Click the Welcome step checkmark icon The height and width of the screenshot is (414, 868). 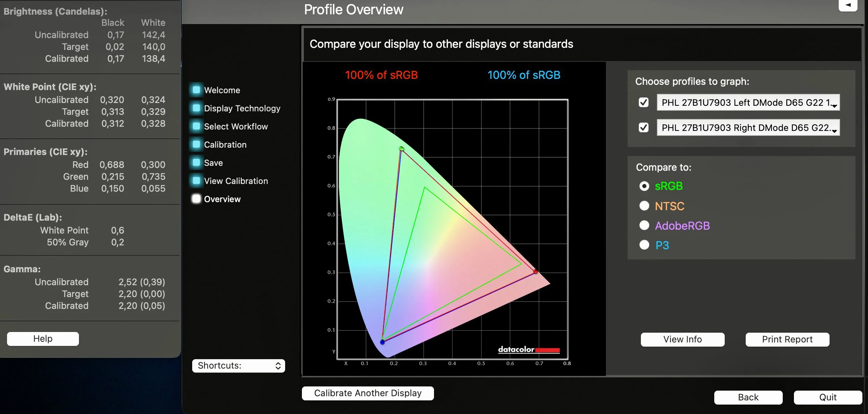[x=196, y=90]
